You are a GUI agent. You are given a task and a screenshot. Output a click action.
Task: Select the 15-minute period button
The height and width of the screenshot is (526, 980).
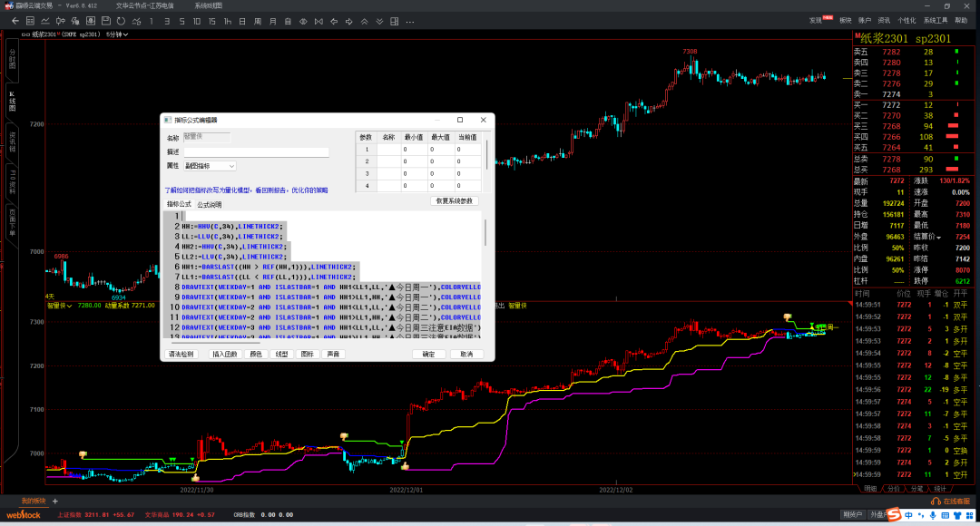coord(211,21)
